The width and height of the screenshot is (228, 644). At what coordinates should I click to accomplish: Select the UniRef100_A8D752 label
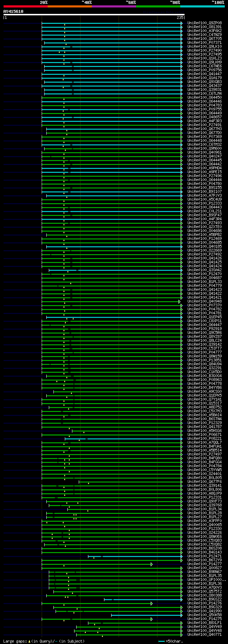pyautogui.click(x=204, y=407)
